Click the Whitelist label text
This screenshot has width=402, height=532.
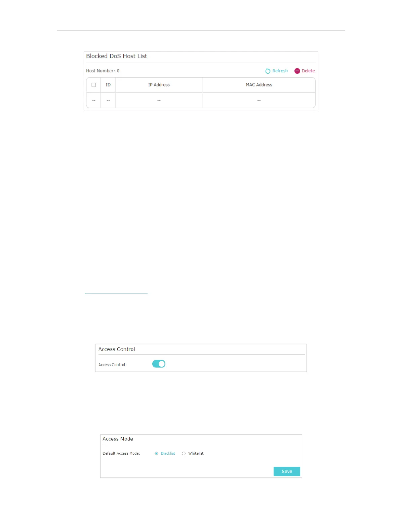tap(196, 454)
